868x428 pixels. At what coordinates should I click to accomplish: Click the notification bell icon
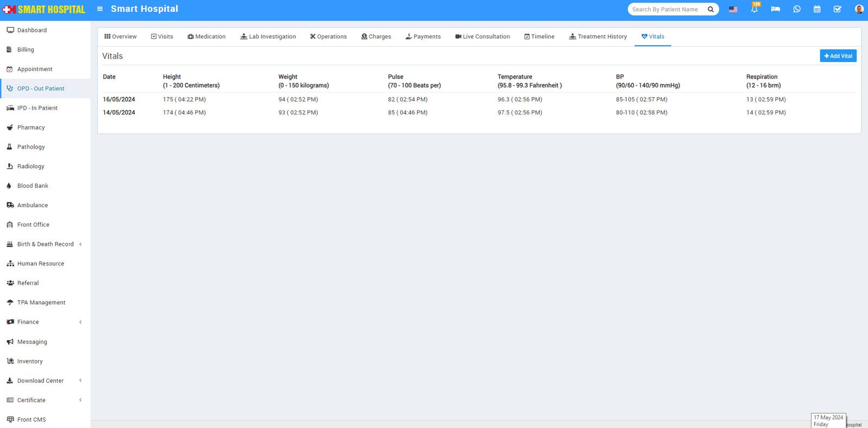754,9
